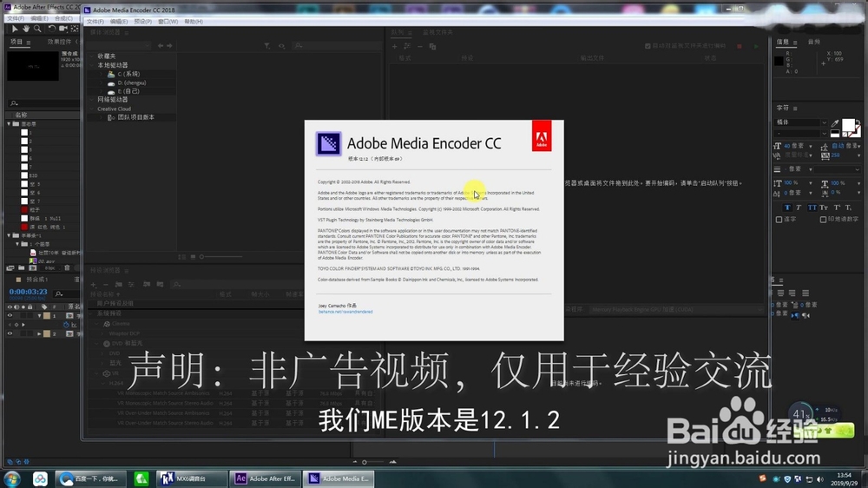Open Media Encoder 文件(F) menu
Screen dimensions: 868x488
click(95, 22)
